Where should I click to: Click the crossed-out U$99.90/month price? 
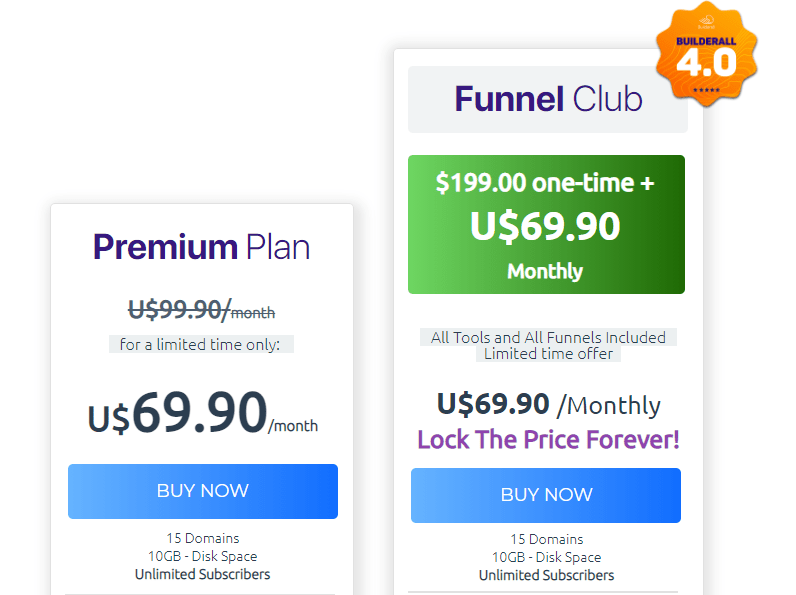201,311
